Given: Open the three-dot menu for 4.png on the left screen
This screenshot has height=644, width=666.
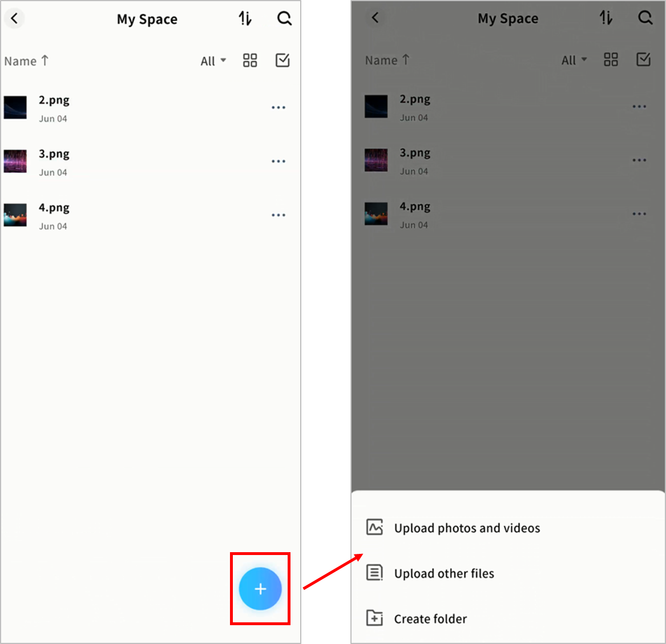Looking at the screenshot, I should 278,215.
